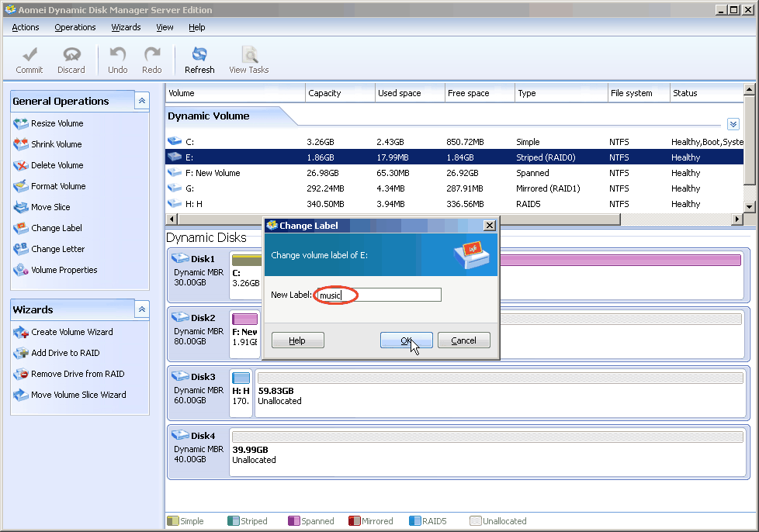Click Cancel in Change Label dialog

pyautogui.click(x=463, y=340)
